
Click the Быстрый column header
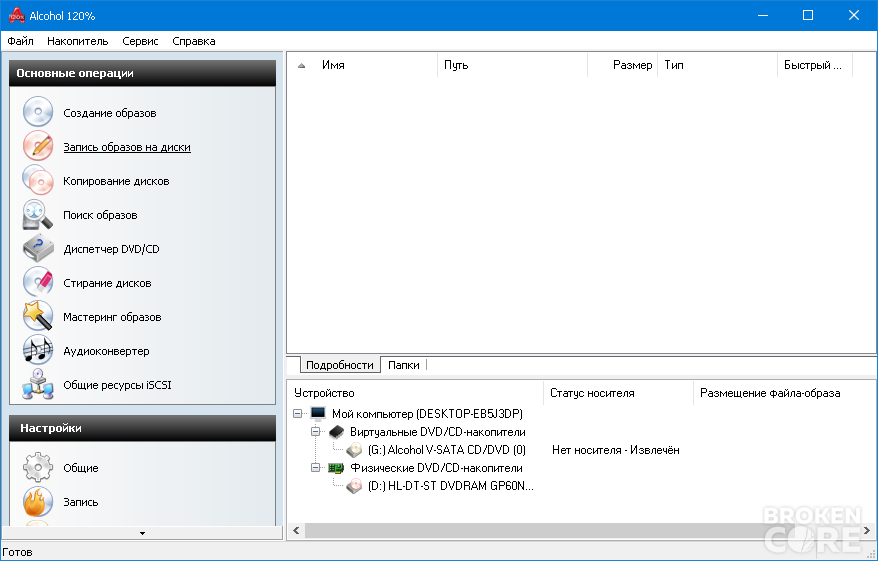(815, 66)
